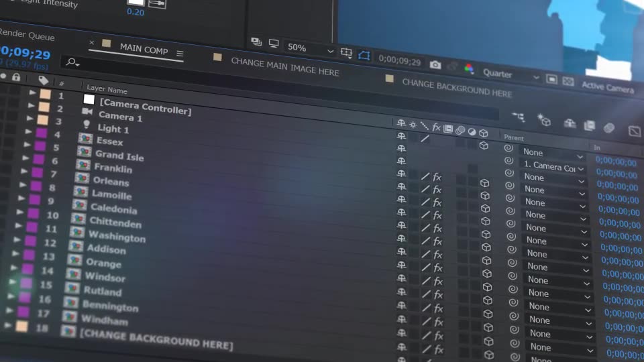Screen dimensions: 644x362
Task: Click the label tag column icon
Action: coord(43,80)
